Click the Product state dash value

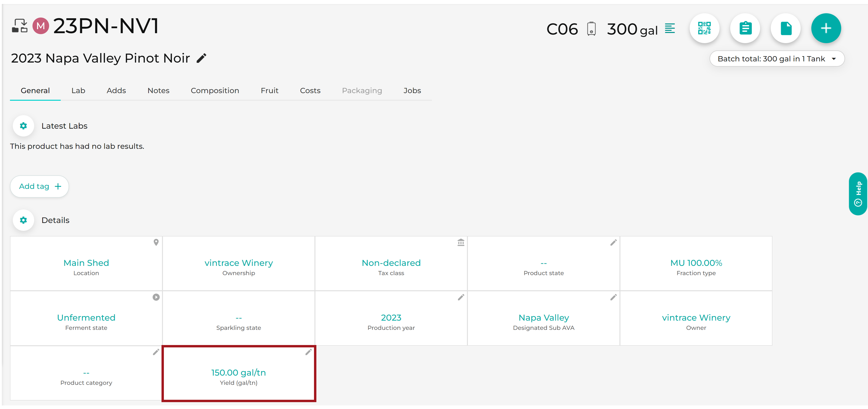pyautogui.click(x=544, y=263)
